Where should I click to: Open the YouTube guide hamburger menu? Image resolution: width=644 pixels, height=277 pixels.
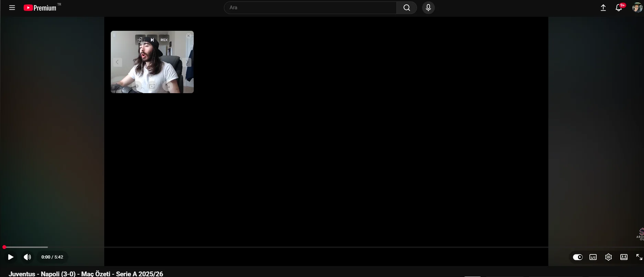click(x=12, y=8)
